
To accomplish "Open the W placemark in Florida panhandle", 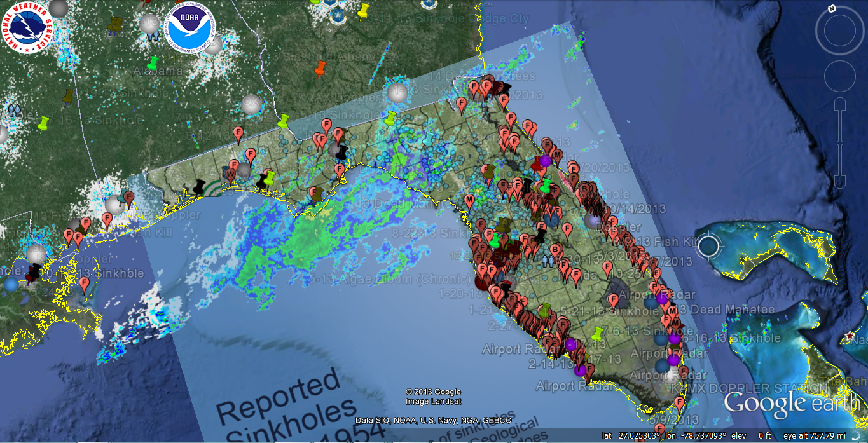I will (231, 174).
